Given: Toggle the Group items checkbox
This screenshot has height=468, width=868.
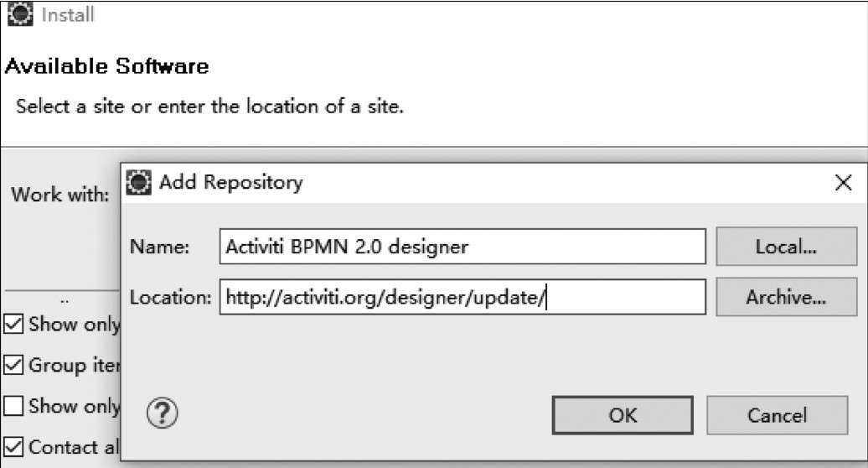Looking at the screenshot, I should tap(13, 365).
